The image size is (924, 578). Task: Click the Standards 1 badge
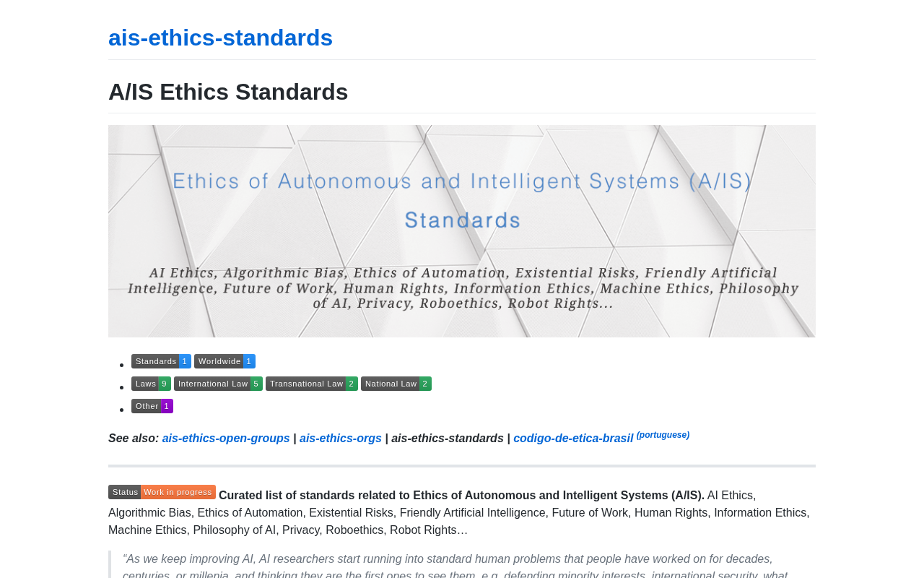tap(161, 361)
